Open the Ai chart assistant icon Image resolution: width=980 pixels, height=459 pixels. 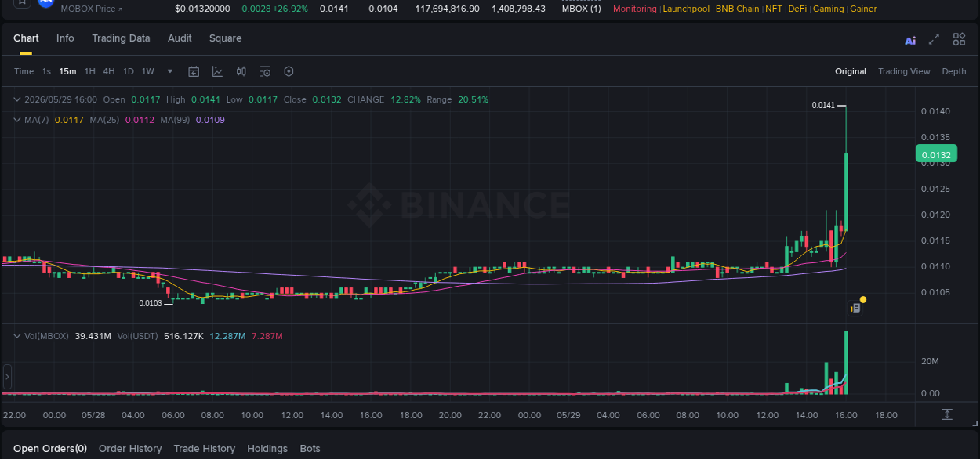coord(910,40)
